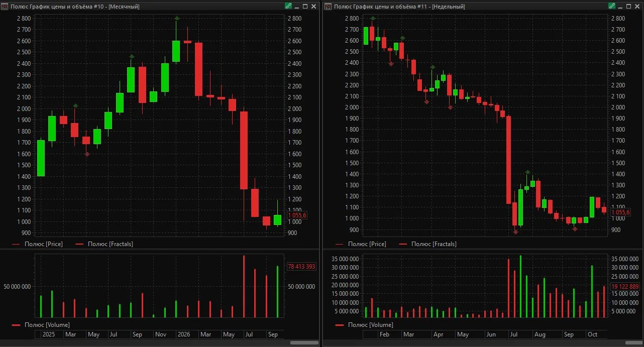This screenshot has height=347, width=644.
Task: Click the green link icon in the monthly chart window
Action: [x=288, y=6]
